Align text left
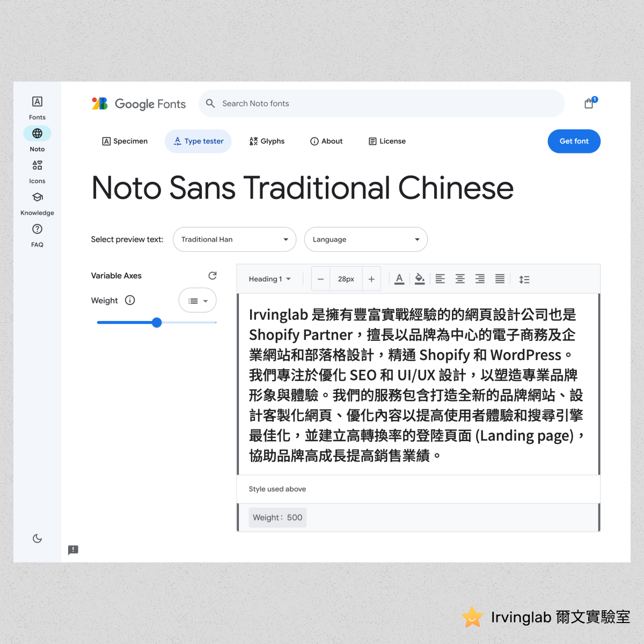Viewport: 644px width, 644px height. (440, 279)
